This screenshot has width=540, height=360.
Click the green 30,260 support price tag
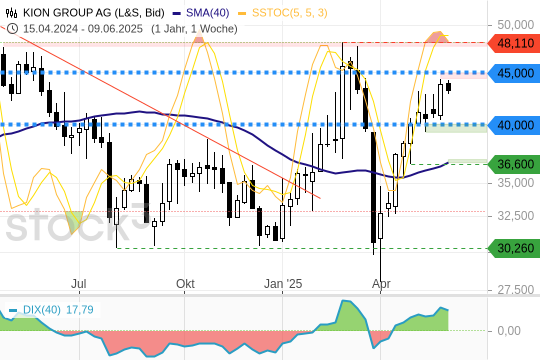tap(515, 248)
